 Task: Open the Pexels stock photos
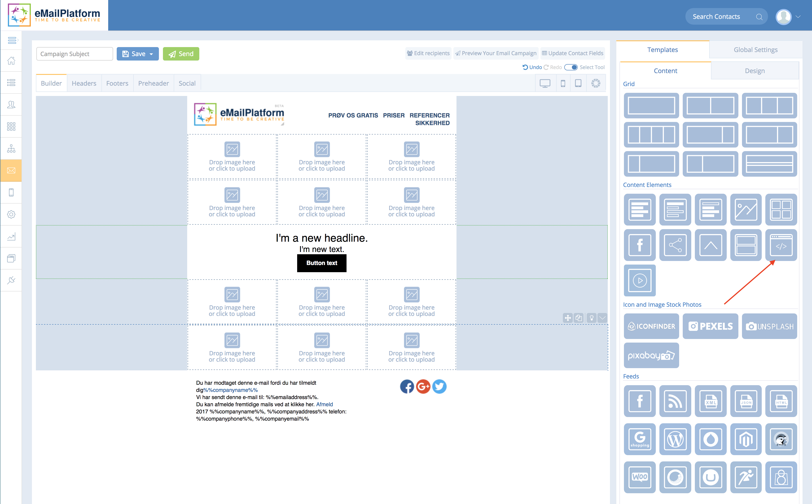[x=710, y=326]
